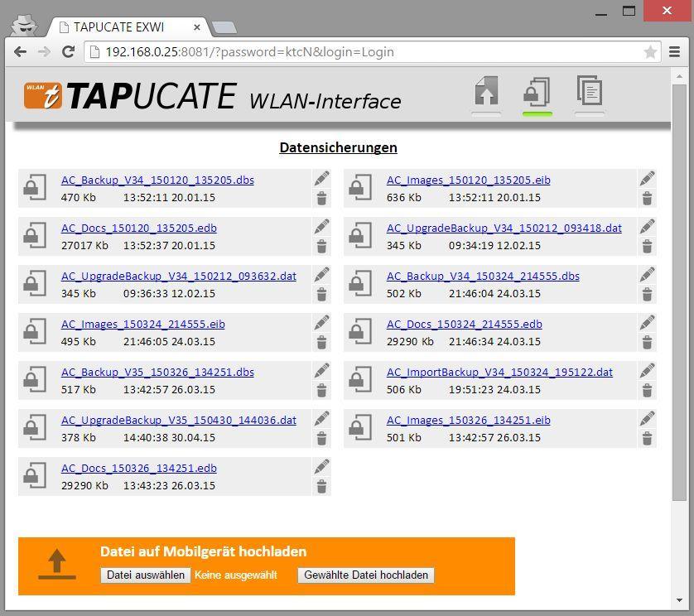Click the scrollbar up arrow

pos(679,76)
